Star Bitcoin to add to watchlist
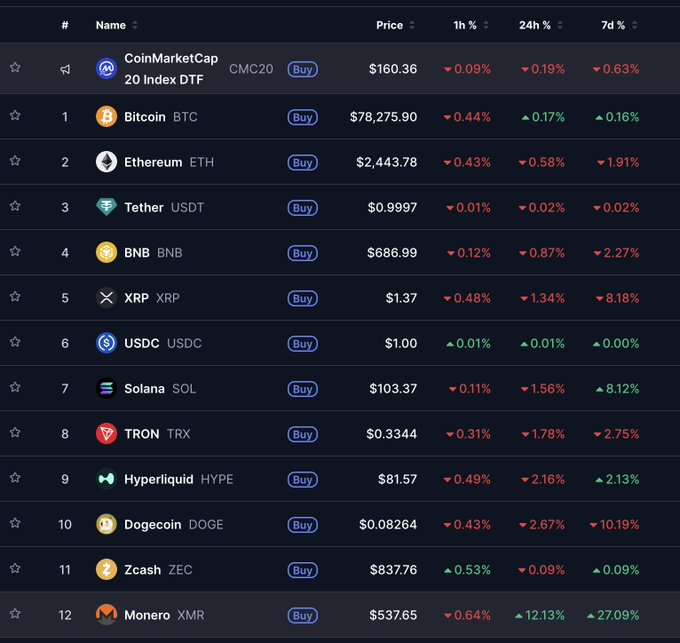The height and width of the screenshot is (643, 680). (x=15, y=115)
